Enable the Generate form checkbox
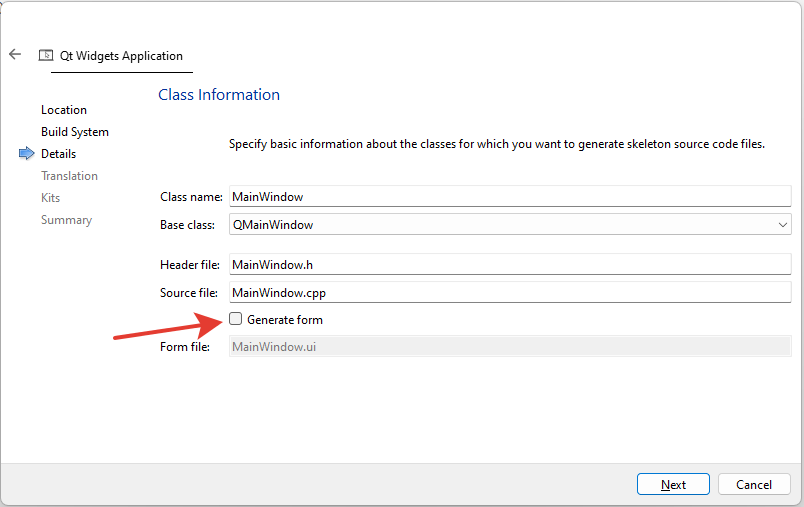Screen dimensions: 804x507 point(235,319)
